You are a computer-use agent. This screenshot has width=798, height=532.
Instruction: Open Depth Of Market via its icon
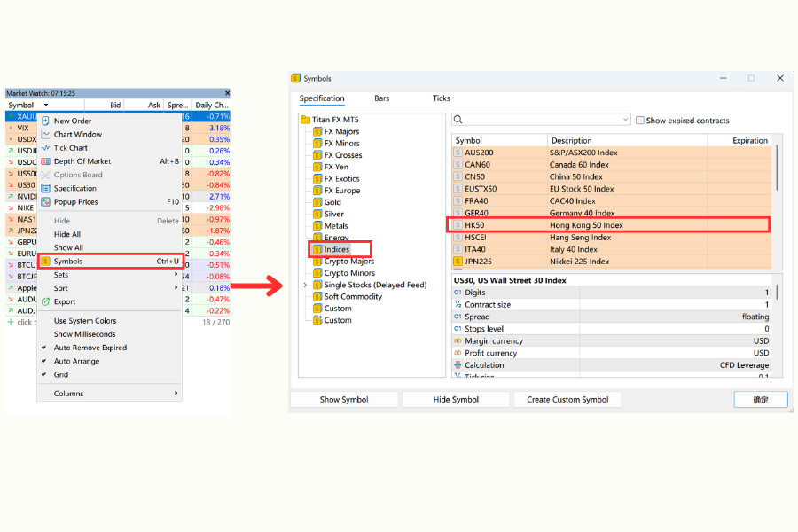point(46,161)
